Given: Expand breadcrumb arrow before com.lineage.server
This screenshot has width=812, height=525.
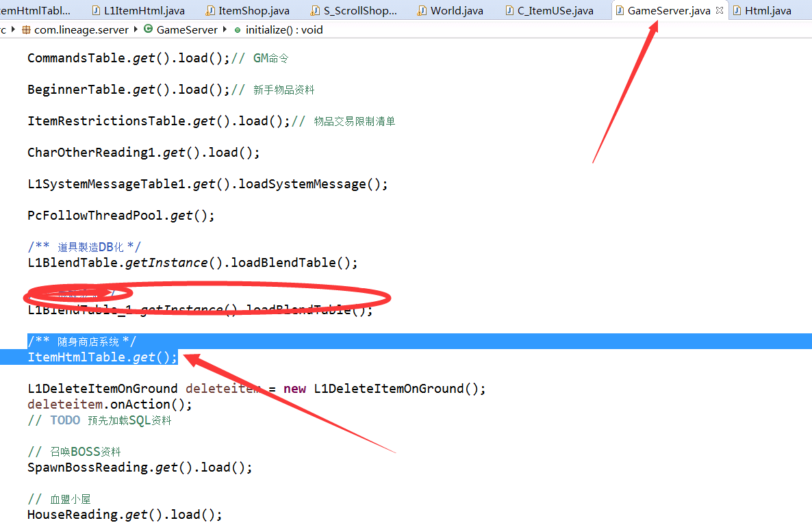Looking at the screenshot, I should click(x=13, y=29).
